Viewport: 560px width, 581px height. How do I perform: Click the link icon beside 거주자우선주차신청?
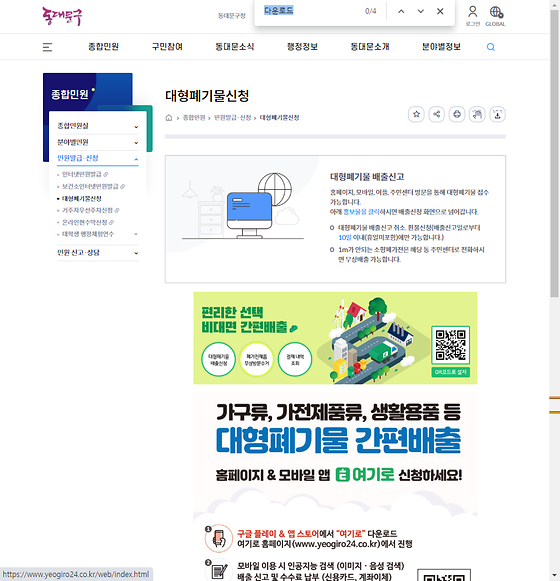coord(117,210)
